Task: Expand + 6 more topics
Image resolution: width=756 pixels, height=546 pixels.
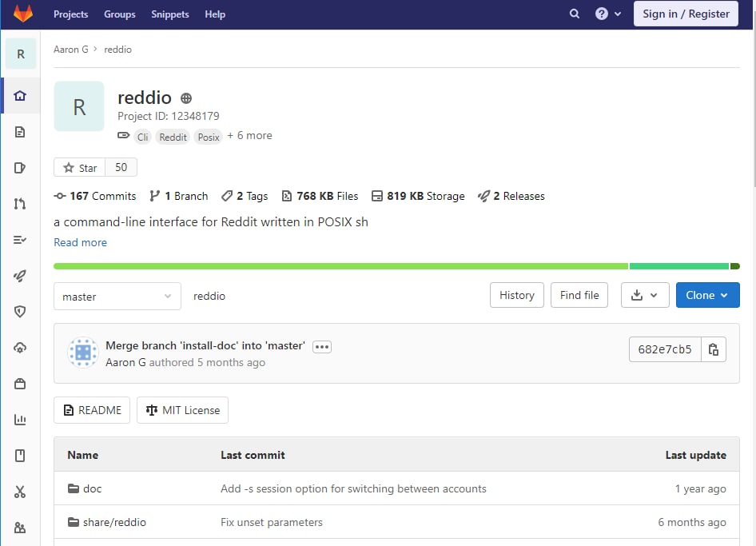Action: click(250, 136)
